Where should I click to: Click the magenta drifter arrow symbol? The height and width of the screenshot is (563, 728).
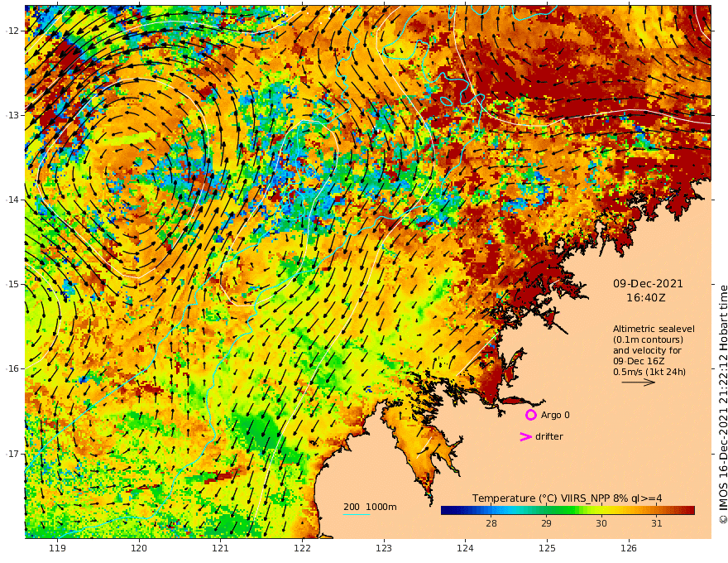(525, 436)
